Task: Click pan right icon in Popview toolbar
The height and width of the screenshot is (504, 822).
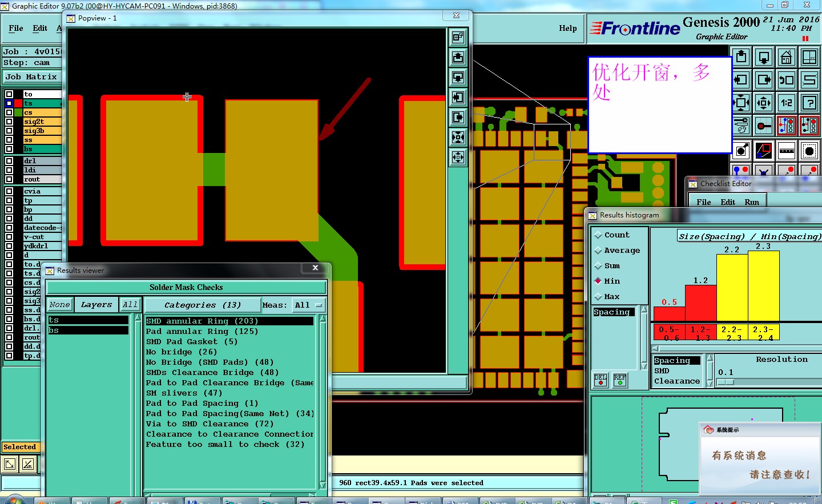Action: pyautogui.click(x=458, y=118)
